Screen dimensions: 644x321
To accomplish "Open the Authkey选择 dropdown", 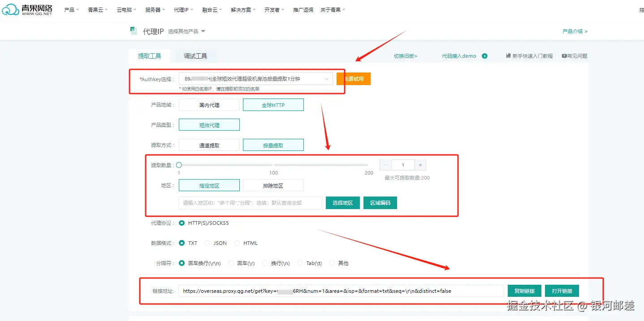I will tap(255, 79).
